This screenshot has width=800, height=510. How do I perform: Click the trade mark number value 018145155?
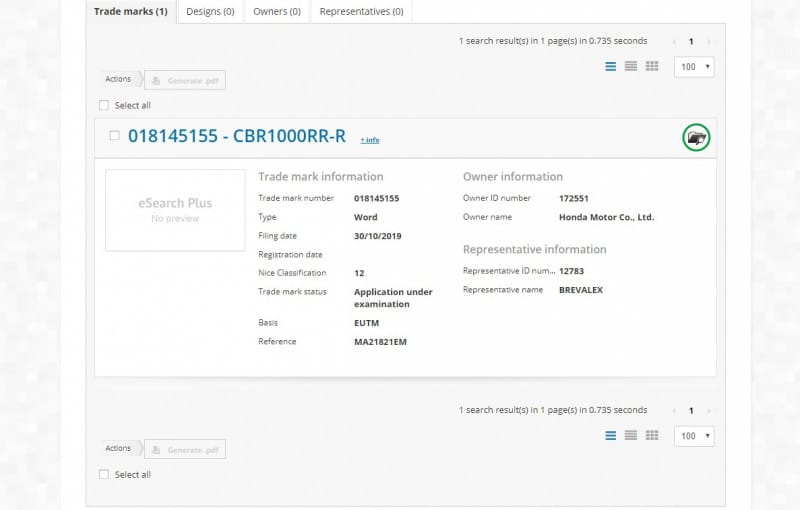coord(377,198)
